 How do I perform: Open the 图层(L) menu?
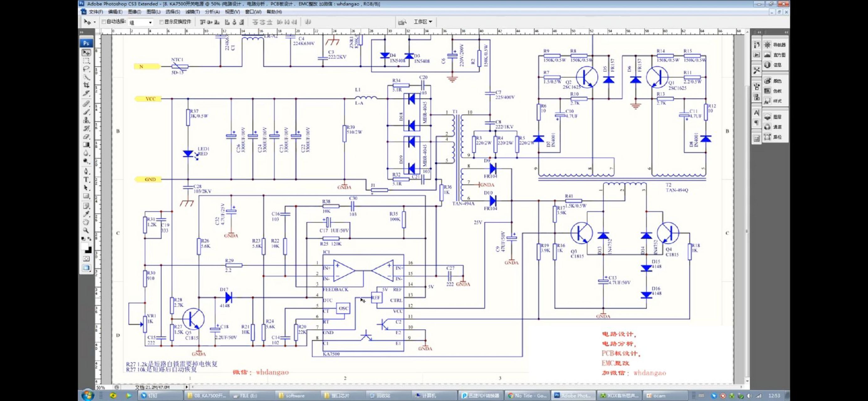click(154, 12)
